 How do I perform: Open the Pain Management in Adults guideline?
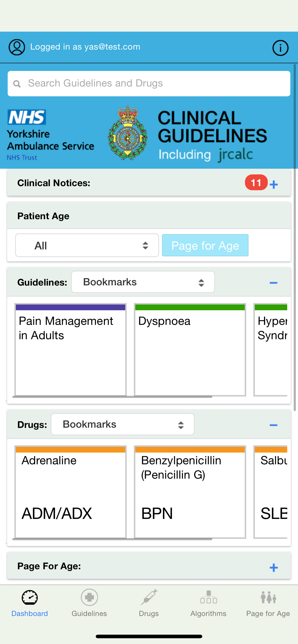tap(71, 350)
